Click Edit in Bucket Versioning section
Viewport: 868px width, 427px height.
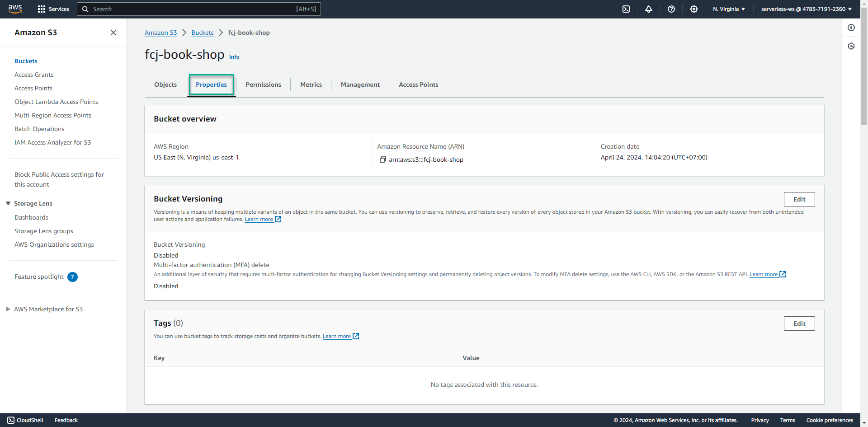(799, 199)
